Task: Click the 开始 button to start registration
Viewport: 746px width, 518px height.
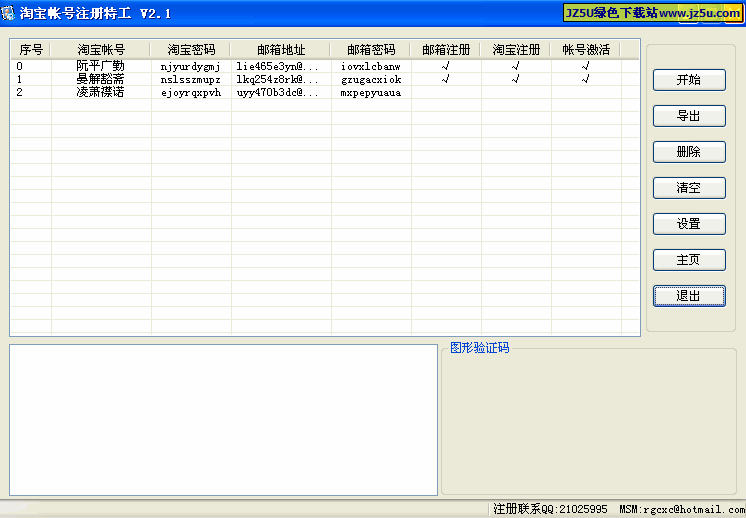Action: [689, 80]
